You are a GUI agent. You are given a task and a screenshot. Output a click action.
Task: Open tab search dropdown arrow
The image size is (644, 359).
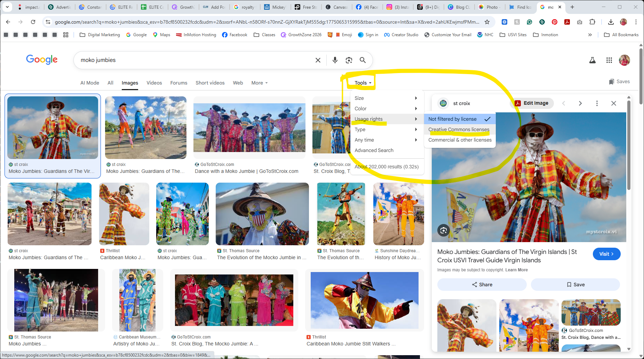pos(7,7)
